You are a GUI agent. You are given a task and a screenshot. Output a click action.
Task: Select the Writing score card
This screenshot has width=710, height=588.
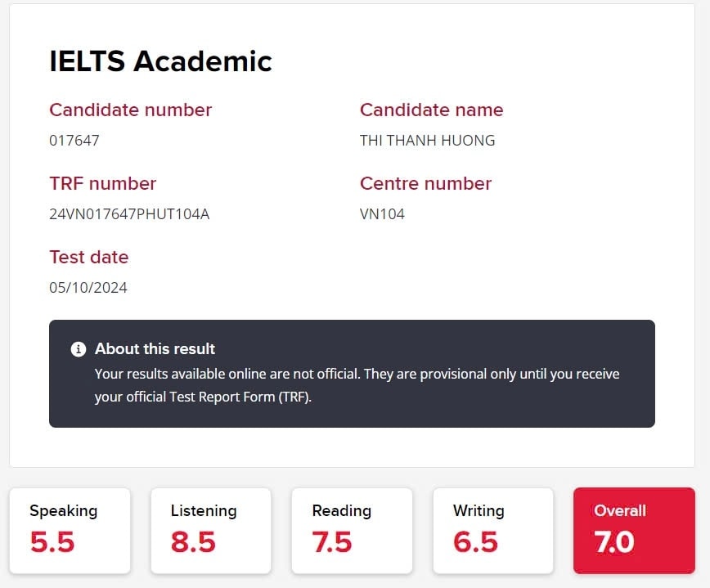tap(493, 531)
